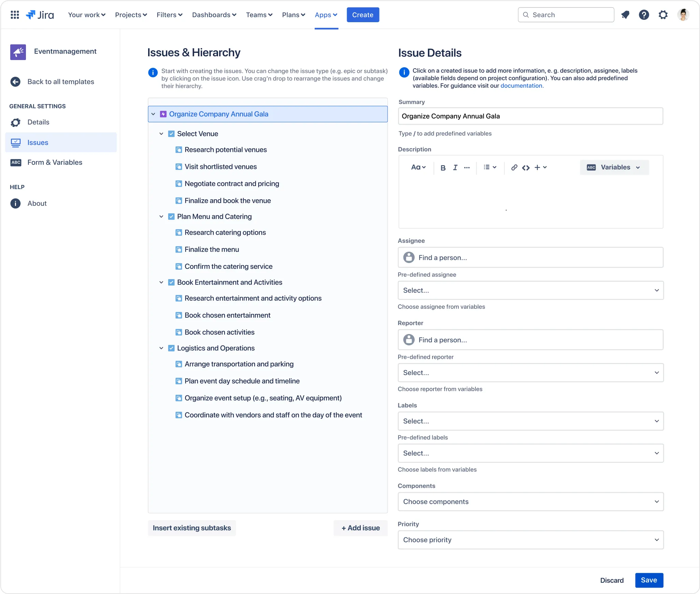Click the top Search field
Image resolution: width=700 pixels, height=594 pixels.
(566, 15)
